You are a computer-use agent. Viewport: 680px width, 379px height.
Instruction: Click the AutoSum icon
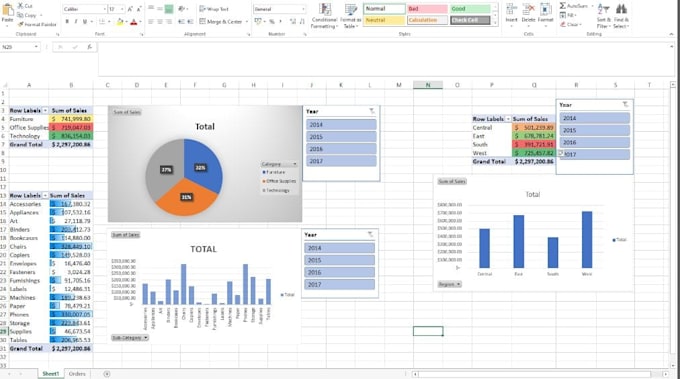coord(562,6)
